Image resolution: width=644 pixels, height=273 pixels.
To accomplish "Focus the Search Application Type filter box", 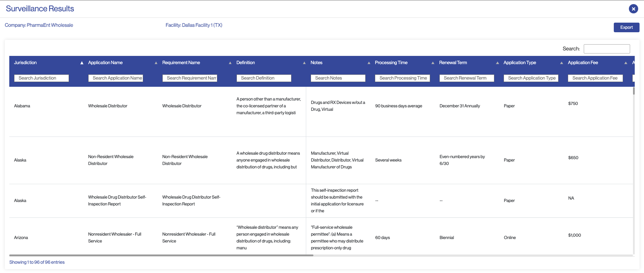I will point(531,78).
